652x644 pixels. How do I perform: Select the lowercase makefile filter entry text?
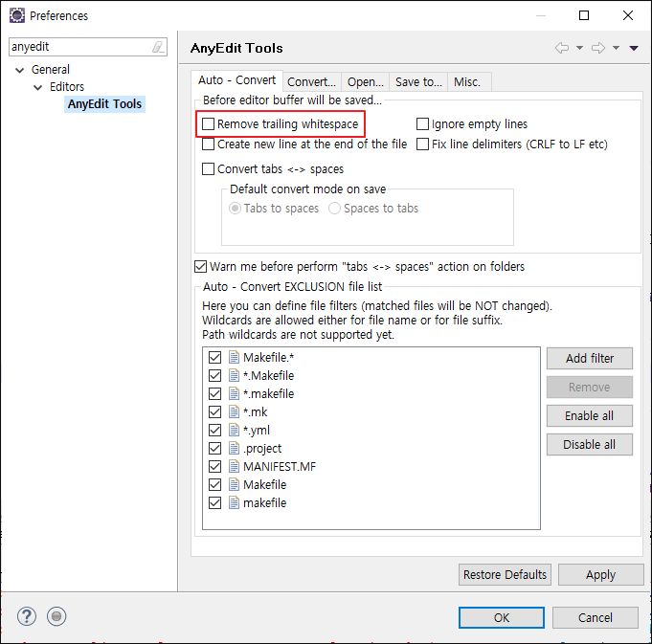(x=265, y=502)
